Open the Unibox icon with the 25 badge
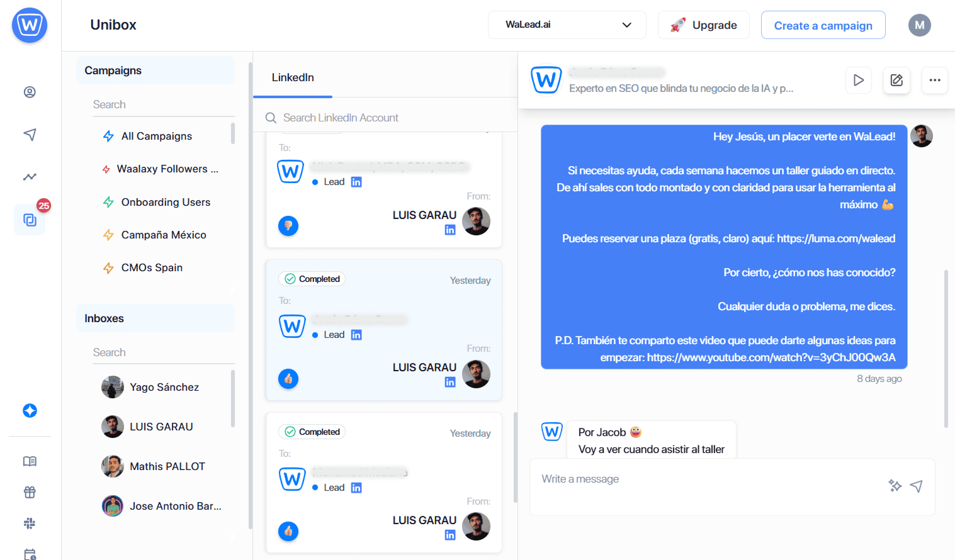Image resolution: width=955 pixels, height=560 pixels. click(x=30, y=220)
